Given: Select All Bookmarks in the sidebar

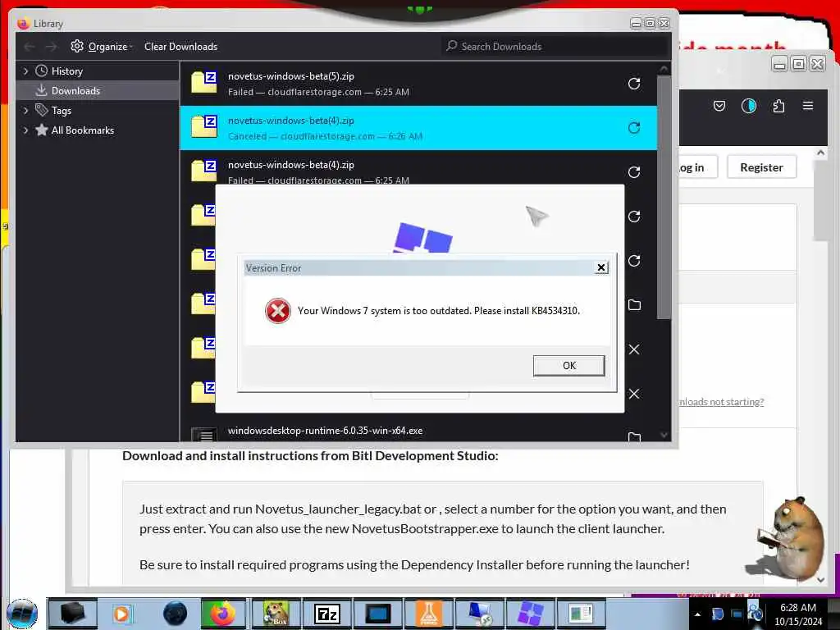Looking at the screenshot, I should [x=83, y=130].
